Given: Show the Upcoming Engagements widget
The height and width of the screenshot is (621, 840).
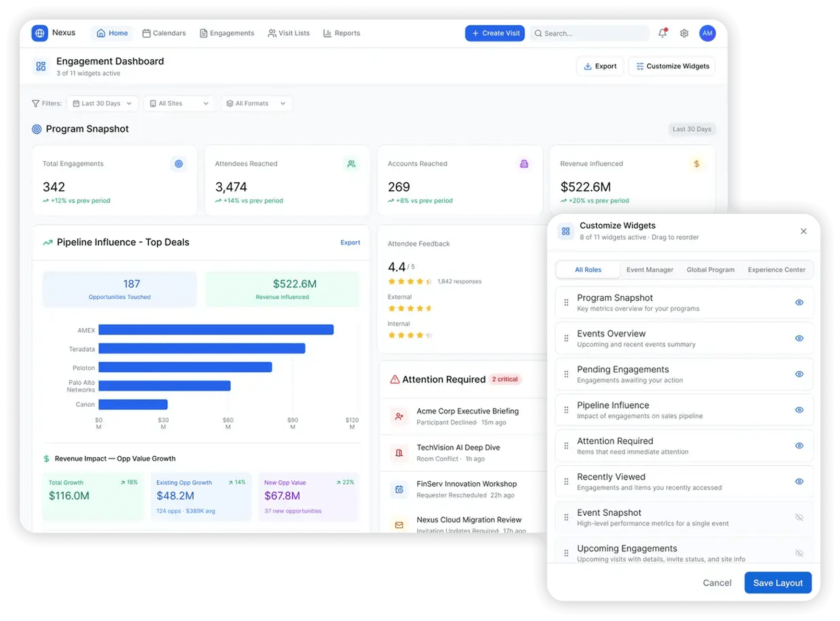Looking at the screenshot, I should tap(800, 553).
